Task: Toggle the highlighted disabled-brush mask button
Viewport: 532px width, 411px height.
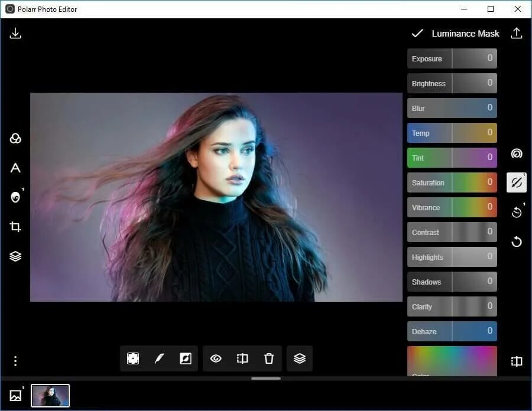Action: click(516, 182)
